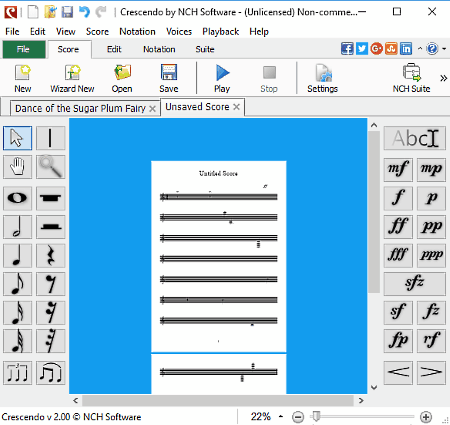
Task: Add fortissimo (ff) dynamic
Action: tap(398, 227)
